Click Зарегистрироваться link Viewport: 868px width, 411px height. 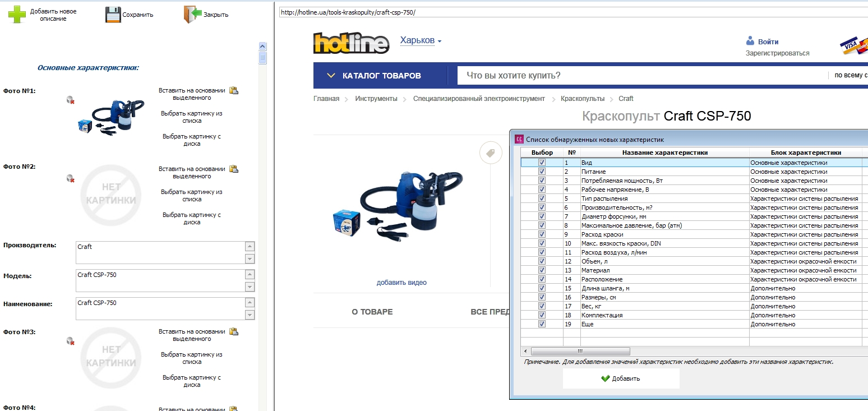(x=777, y=53)
